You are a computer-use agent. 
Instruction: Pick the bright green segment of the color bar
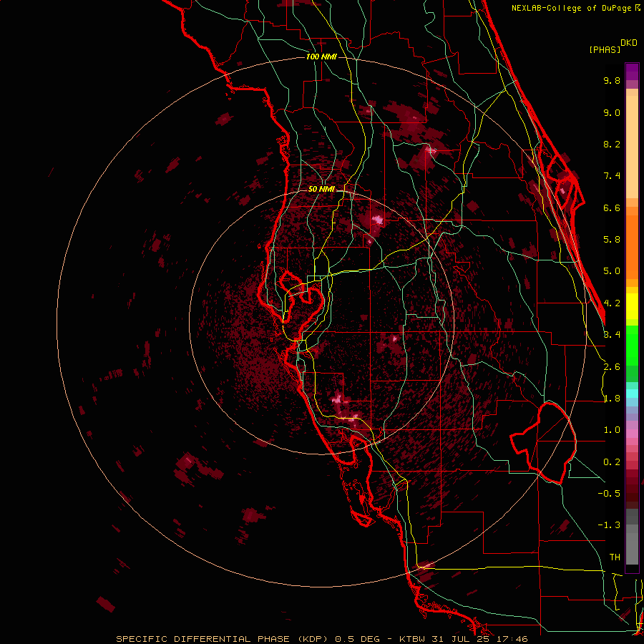(x=632, y=346)
